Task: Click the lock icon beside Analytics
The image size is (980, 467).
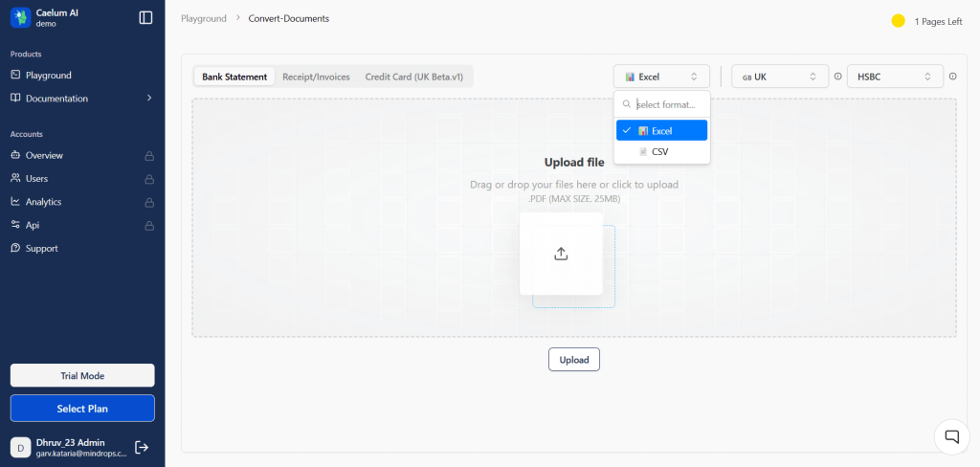Action: (x=149, y=202)
